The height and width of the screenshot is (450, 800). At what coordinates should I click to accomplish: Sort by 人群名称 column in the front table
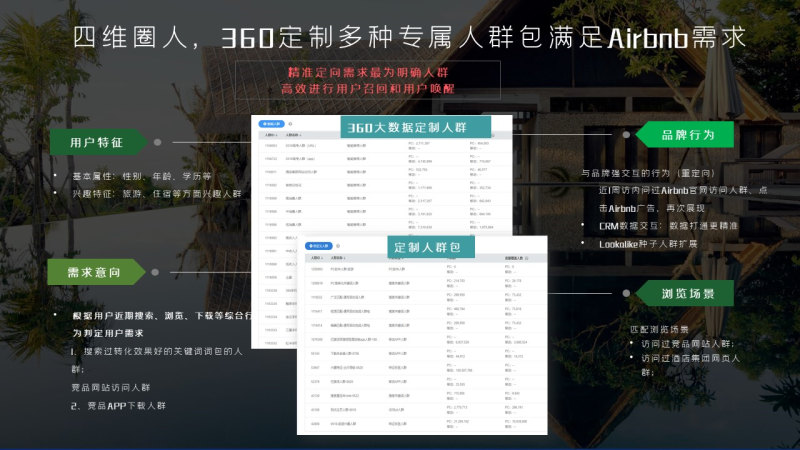(338, 258)
